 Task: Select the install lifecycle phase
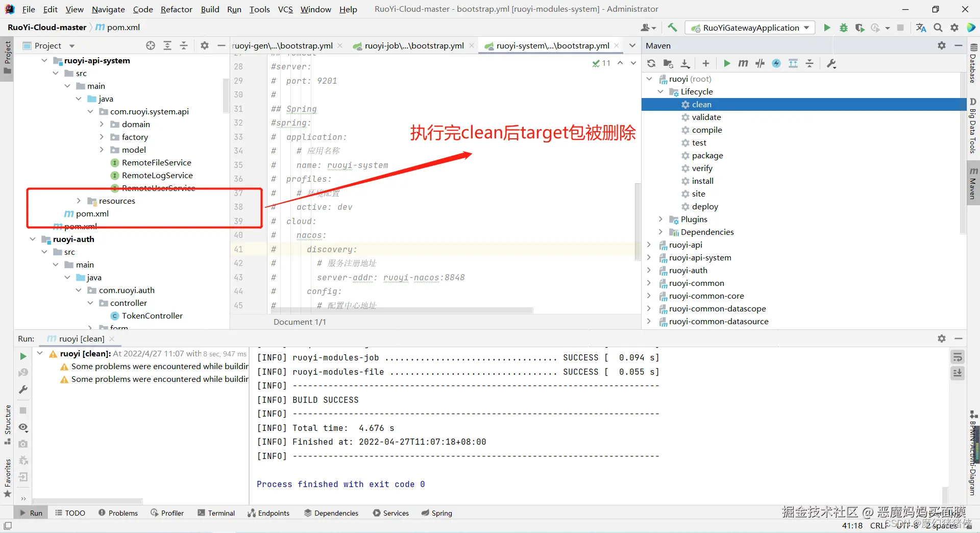703,181
